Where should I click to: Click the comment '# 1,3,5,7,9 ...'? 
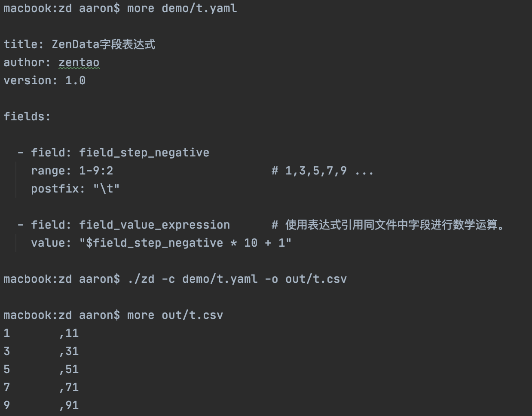pos(322,171)
